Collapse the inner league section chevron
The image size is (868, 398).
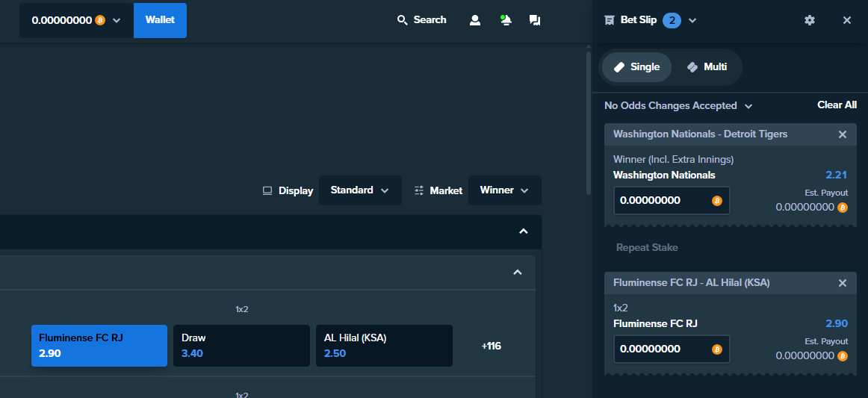(x=518, y=273)
